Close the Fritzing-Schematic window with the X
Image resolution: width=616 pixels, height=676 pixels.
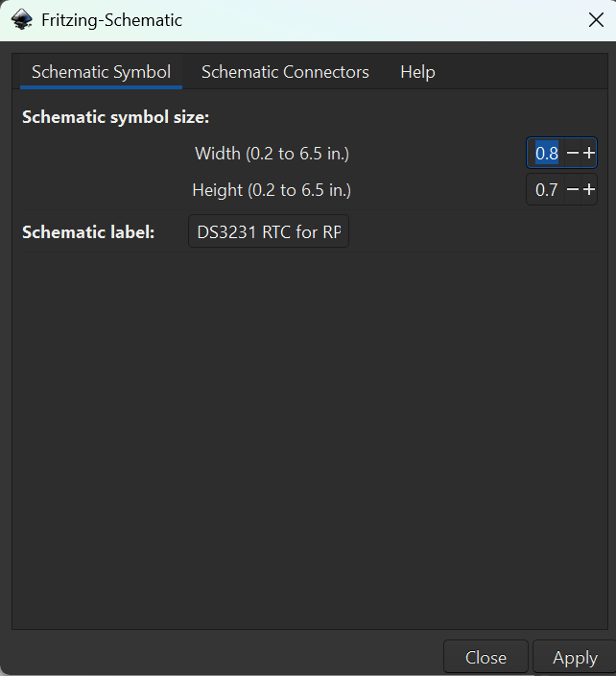596,20
